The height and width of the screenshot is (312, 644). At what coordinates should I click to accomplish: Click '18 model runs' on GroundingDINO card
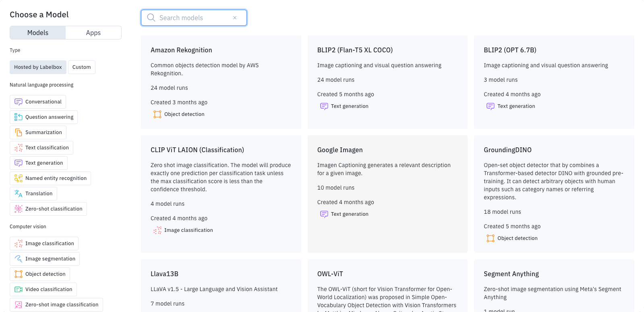(x=502, y=212)
